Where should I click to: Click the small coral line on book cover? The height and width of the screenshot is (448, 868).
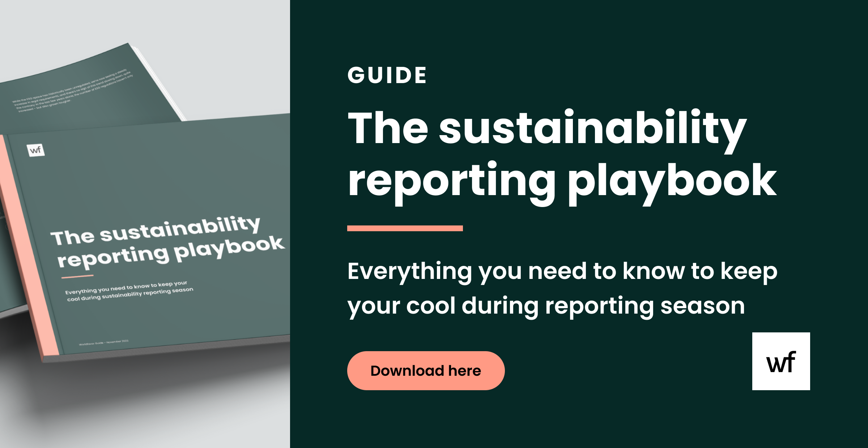[77, 276]
